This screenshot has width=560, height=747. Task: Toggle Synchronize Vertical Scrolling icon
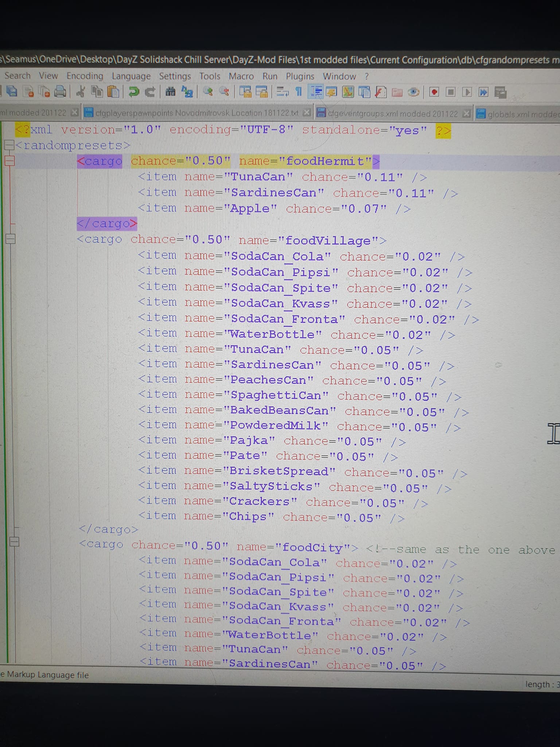point(245,92)
